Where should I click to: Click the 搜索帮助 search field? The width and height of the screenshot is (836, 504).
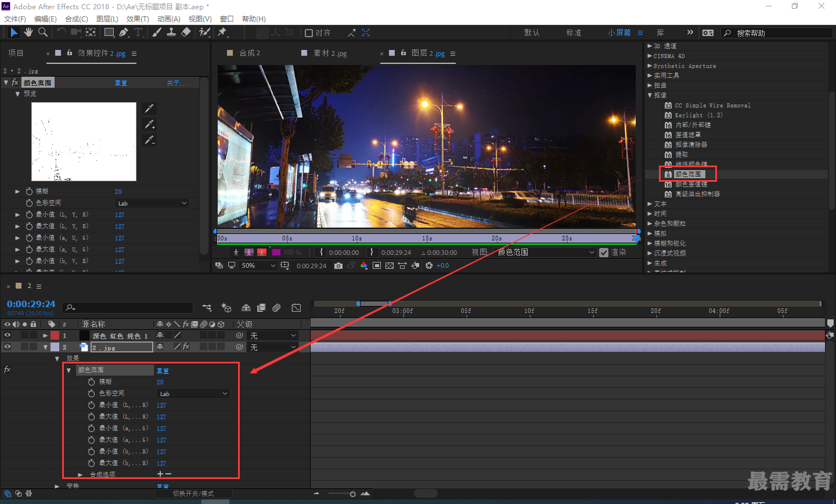coord(778,33)
